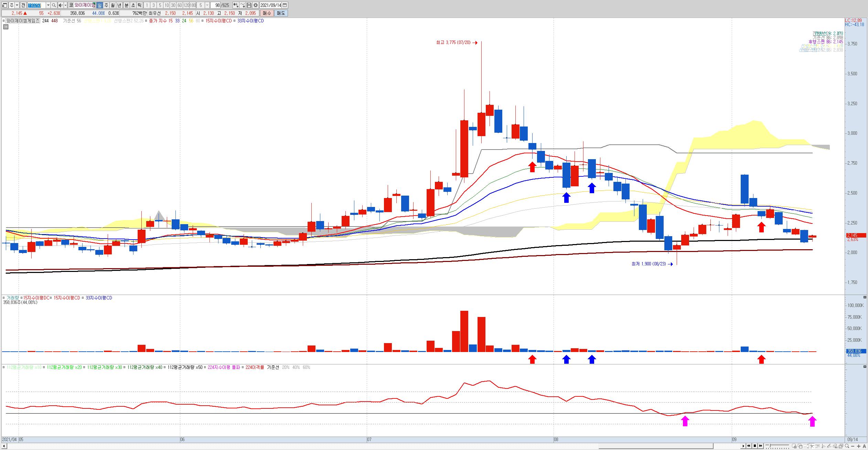The height and width of the screenshot is (450, 868).
Task: Click the red 매수 buy button
Action: click(x=267, y=13)
